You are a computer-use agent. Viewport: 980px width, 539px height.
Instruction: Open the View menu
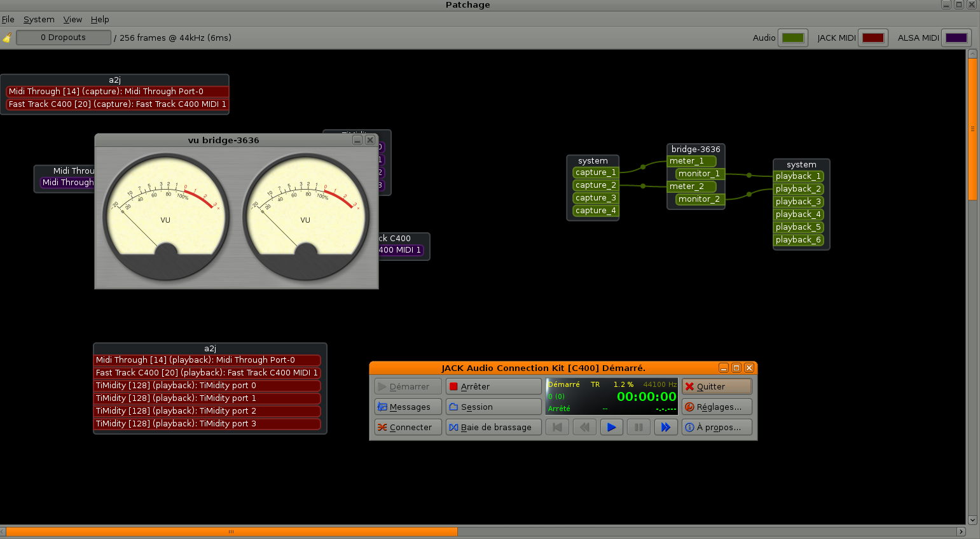tap(72, 20)
